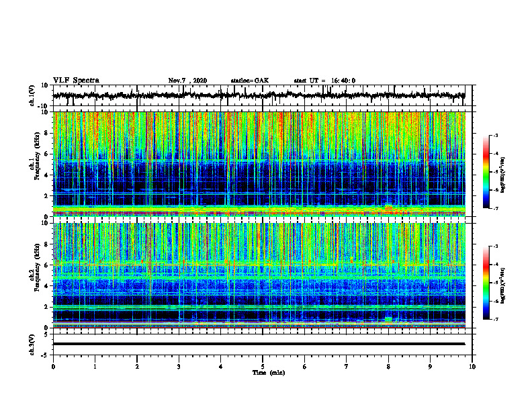Click the "5" tick on ch.3(V) axis

click(x=47, y=334)
